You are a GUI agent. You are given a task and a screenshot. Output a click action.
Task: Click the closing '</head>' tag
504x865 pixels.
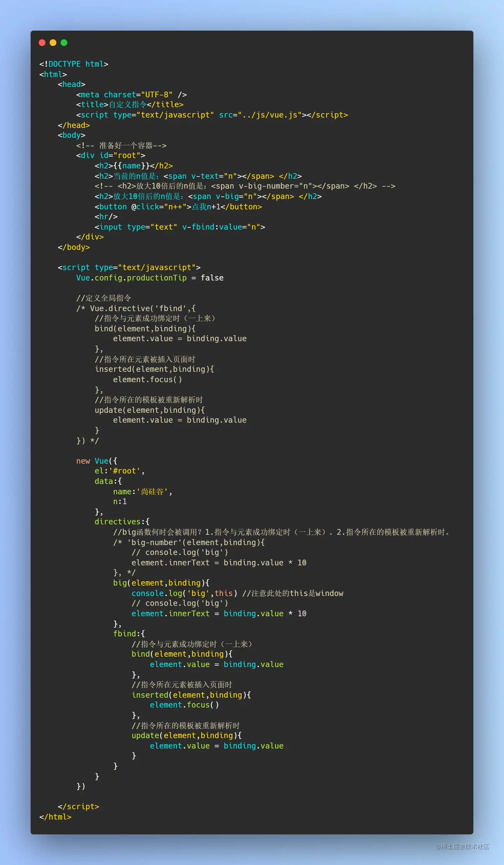(x=74, y=125)
